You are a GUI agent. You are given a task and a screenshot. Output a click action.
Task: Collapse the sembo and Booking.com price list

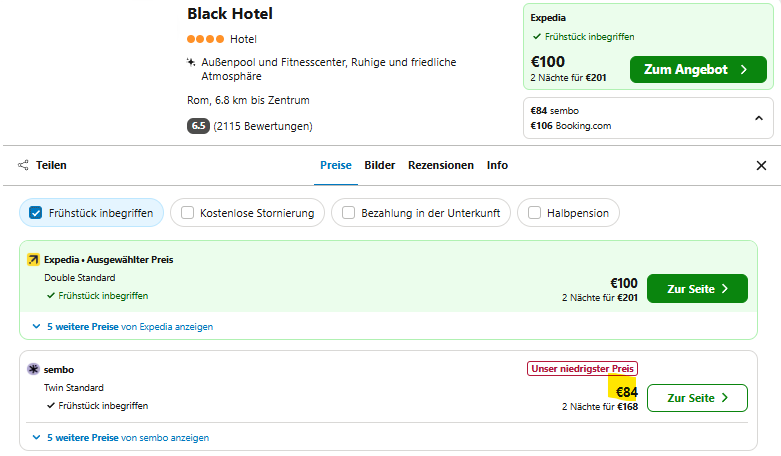pos(759,118)
